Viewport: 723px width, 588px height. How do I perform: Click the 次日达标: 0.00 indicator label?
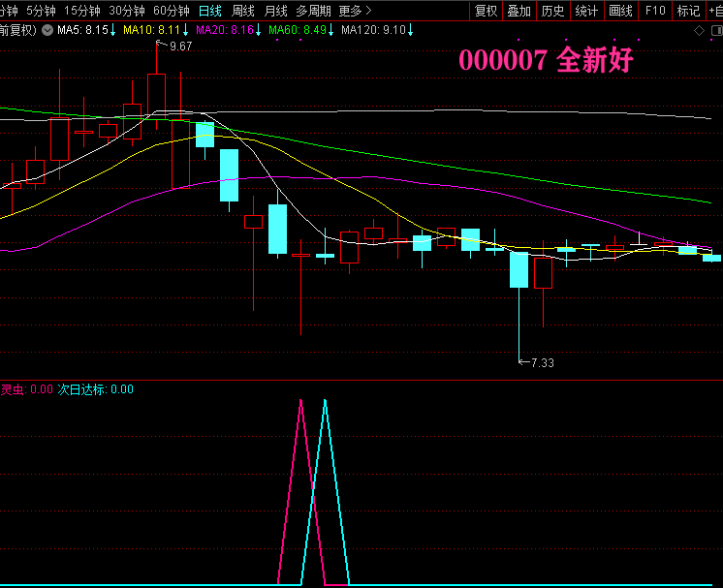click(x=95, y=389)
